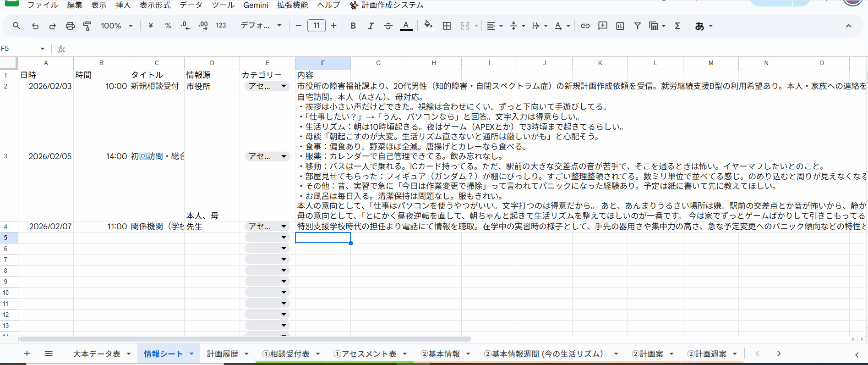Switch to ②計画案 sheet tab
This screenshot has height=365, width=868.
pos(647,354)
